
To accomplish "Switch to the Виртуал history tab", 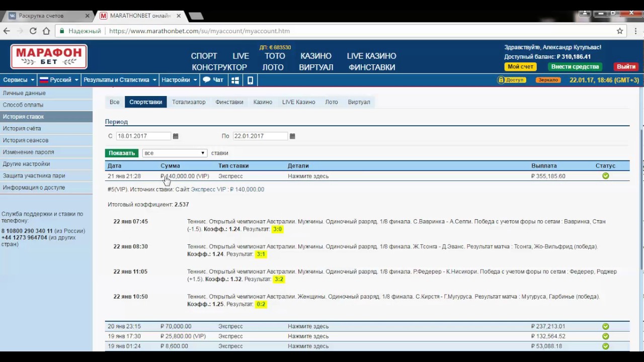I will (x=359, y=102).
